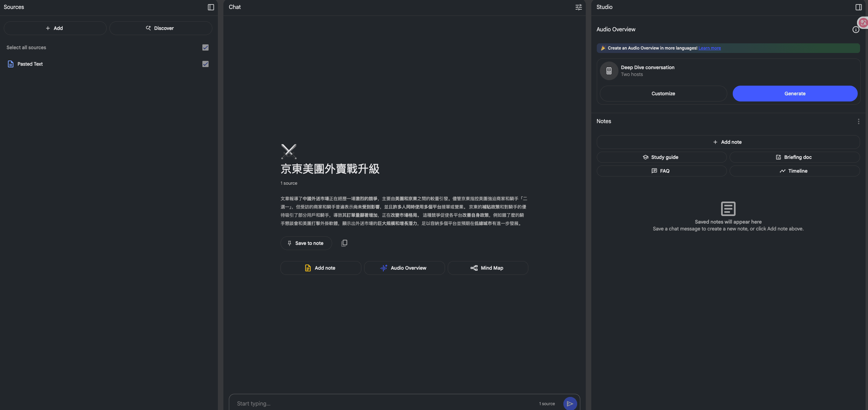Click the Sources panel header
The height and width of the screenshot is (410, 868).
(x=14, y=7)
